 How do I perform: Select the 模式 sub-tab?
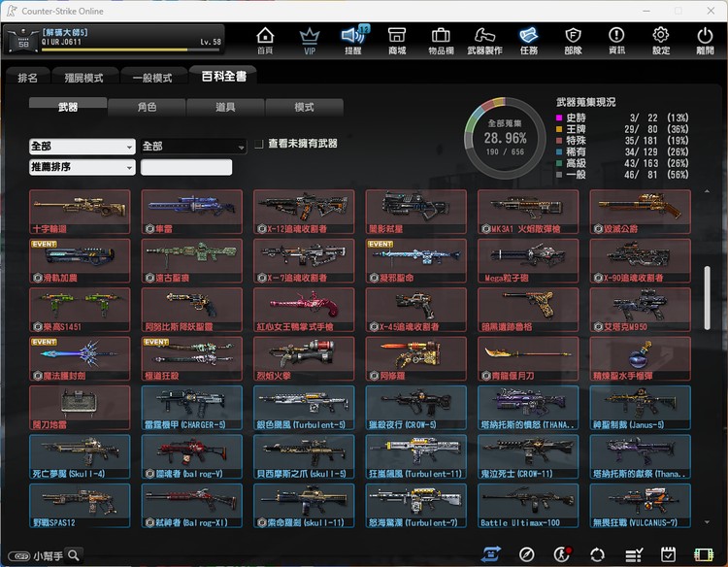[304, 107]
